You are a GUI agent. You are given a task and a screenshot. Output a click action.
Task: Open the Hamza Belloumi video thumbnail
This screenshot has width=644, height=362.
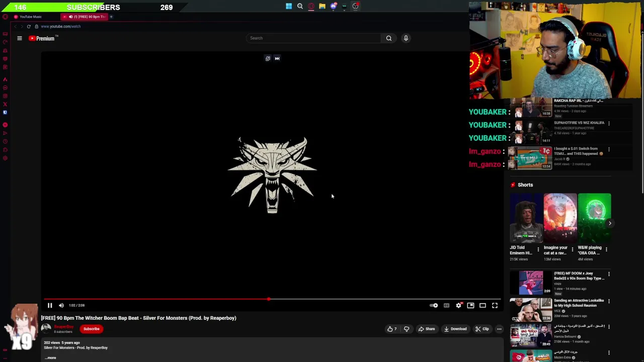tap(531, 335)
